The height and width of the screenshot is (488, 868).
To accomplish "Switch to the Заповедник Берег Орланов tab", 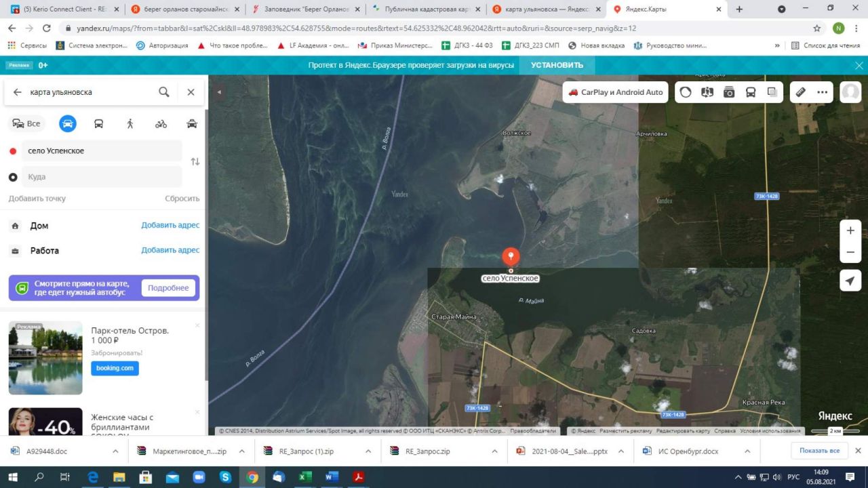I will point(307,9).
